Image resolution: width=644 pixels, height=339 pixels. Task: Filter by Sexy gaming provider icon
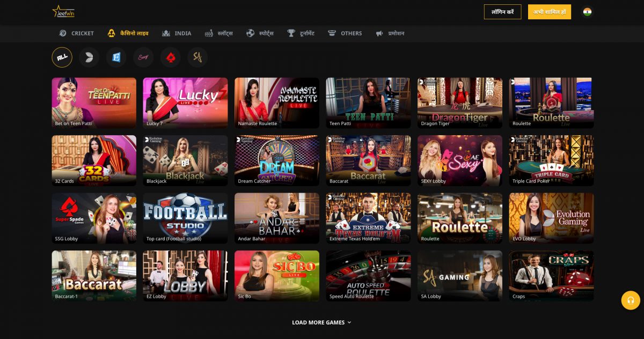tap(143, 57)
